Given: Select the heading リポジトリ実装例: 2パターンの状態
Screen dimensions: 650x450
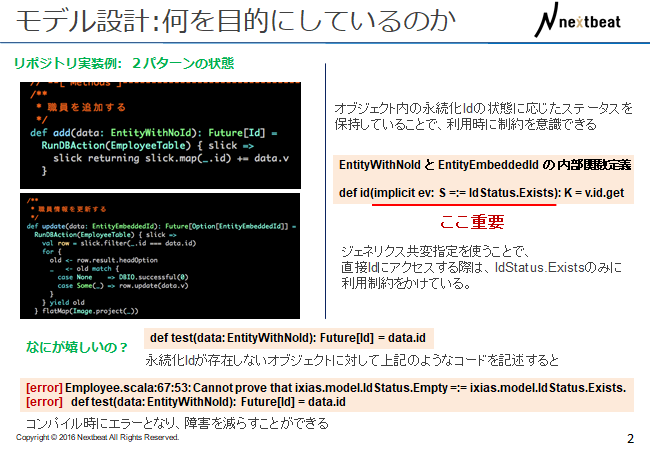Looking at the screenshot, I should tap(124, 63).
